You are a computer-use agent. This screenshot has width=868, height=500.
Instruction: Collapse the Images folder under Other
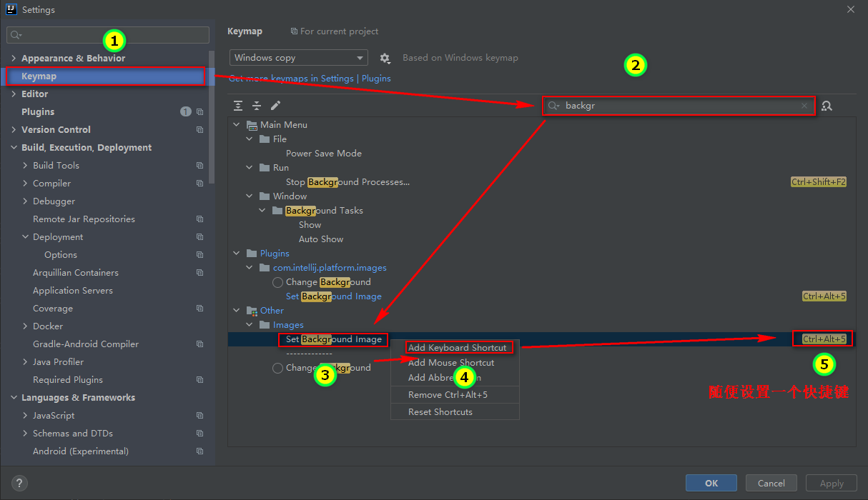250,325
